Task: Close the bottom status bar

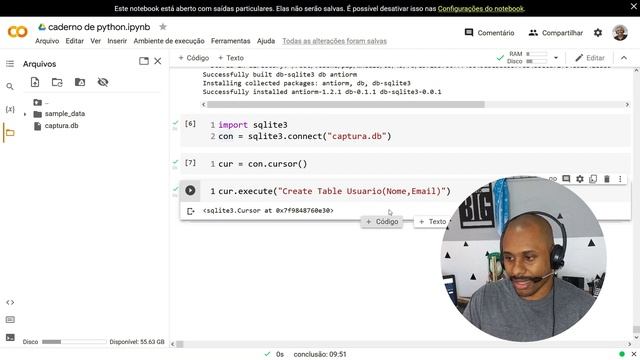Action: click(x=634, y=354)
